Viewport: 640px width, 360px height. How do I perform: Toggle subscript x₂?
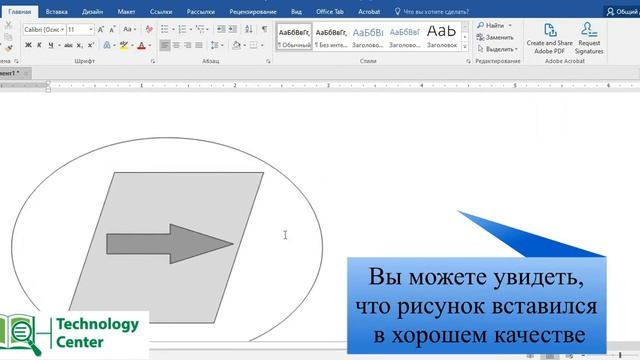pos(80,45)
